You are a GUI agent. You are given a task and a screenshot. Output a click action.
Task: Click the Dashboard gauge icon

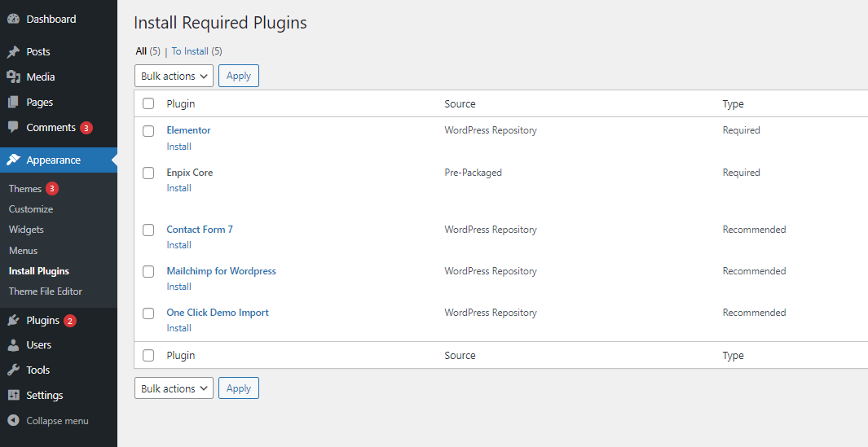coord(13,19)
